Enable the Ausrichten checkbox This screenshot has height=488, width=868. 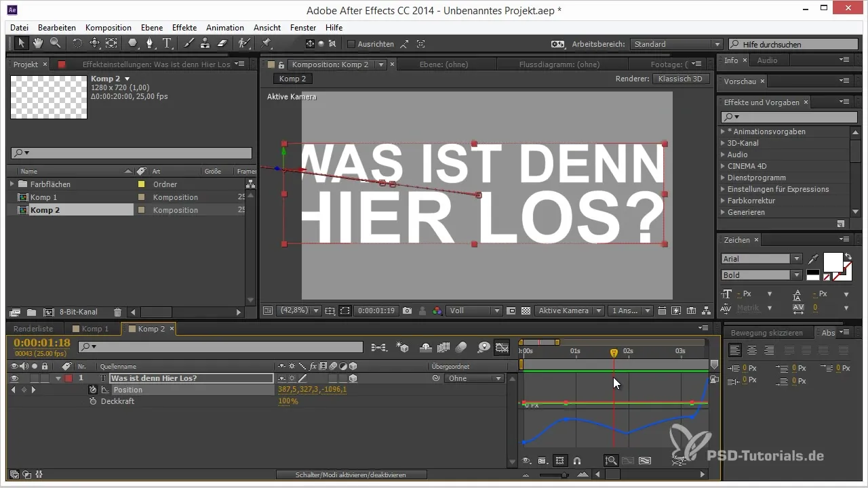(351, 44)
